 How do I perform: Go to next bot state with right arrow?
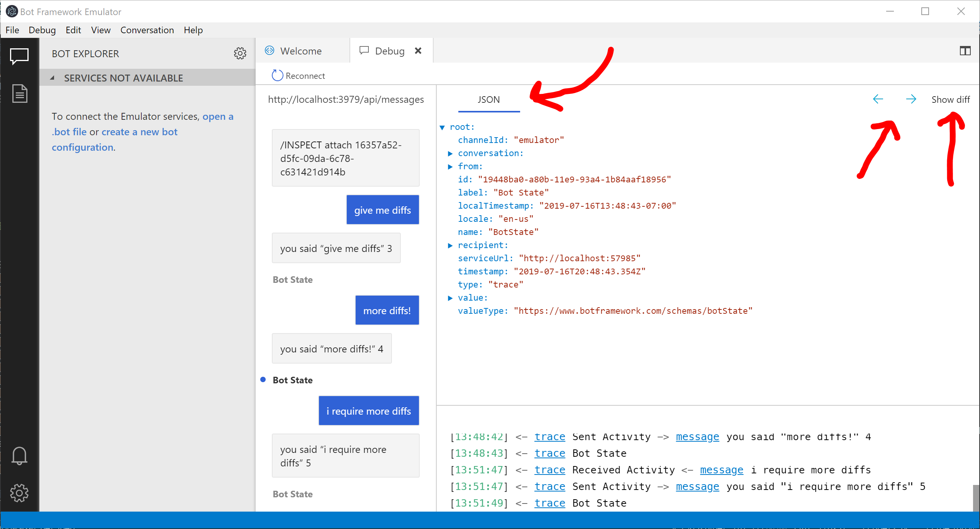point(911,99)
